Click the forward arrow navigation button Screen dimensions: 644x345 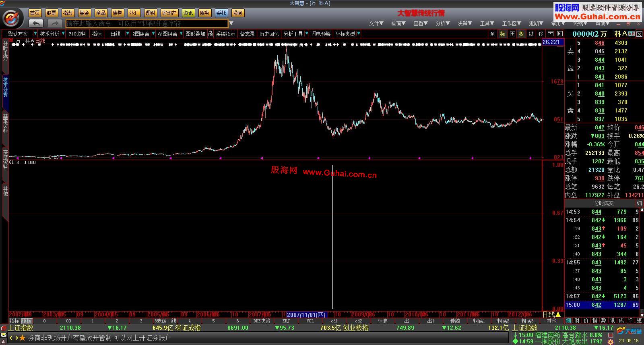pos(55,24)
